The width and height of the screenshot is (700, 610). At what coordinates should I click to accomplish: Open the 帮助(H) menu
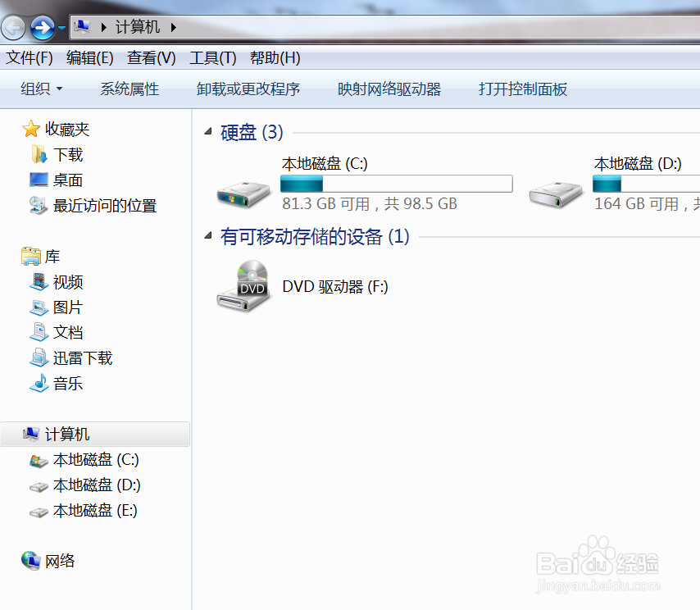[275, 57]
